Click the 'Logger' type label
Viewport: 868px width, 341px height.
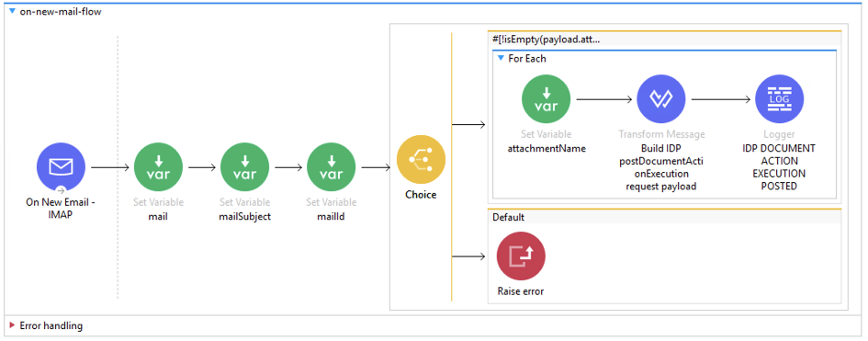tap(780, 134)
